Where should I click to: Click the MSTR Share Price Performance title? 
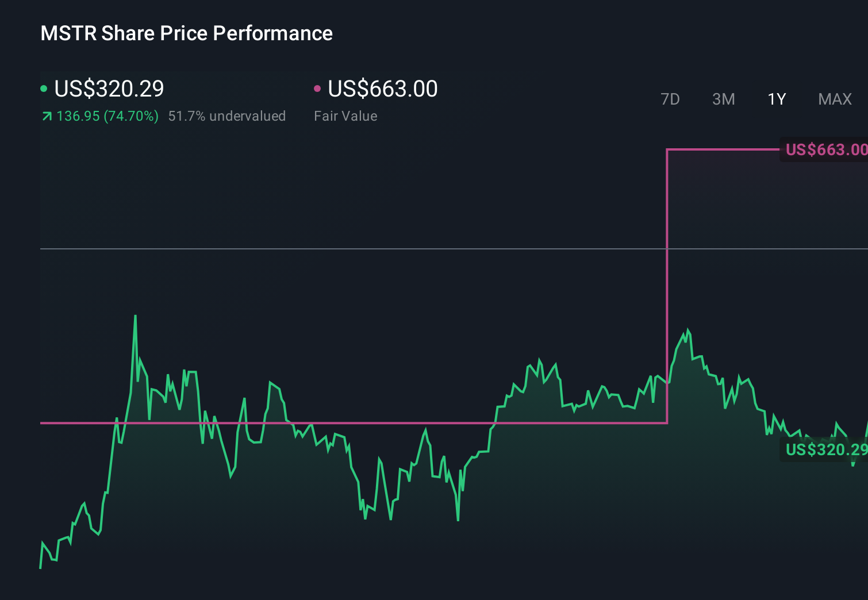pos(186,33)
